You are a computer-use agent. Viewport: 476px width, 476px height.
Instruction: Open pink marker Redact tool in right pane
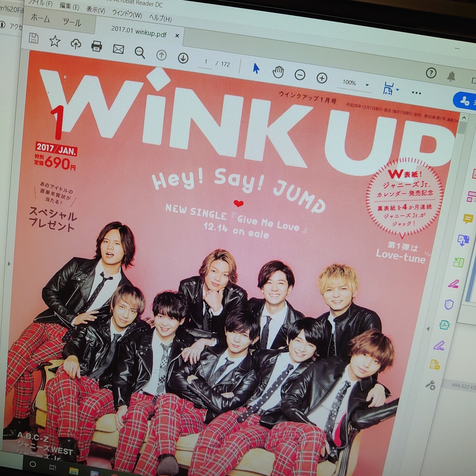point(453,284)
